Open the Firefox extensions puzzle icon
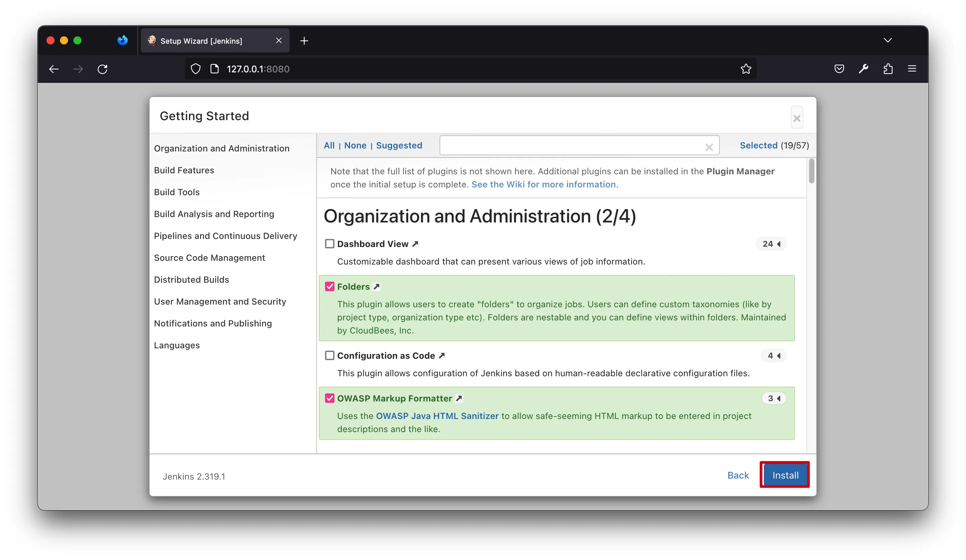This screenshot has height=560, width=966. pos(888,69)
